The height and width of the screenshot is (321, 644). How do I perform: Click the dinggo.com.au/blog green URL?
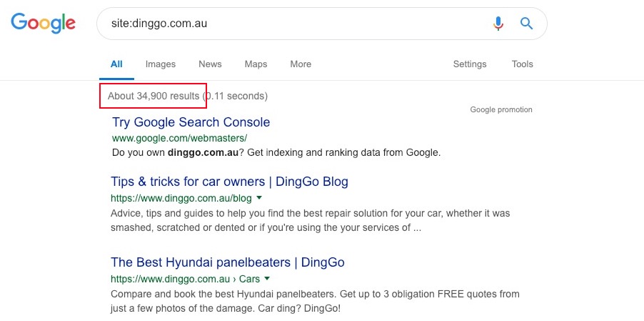181,198
